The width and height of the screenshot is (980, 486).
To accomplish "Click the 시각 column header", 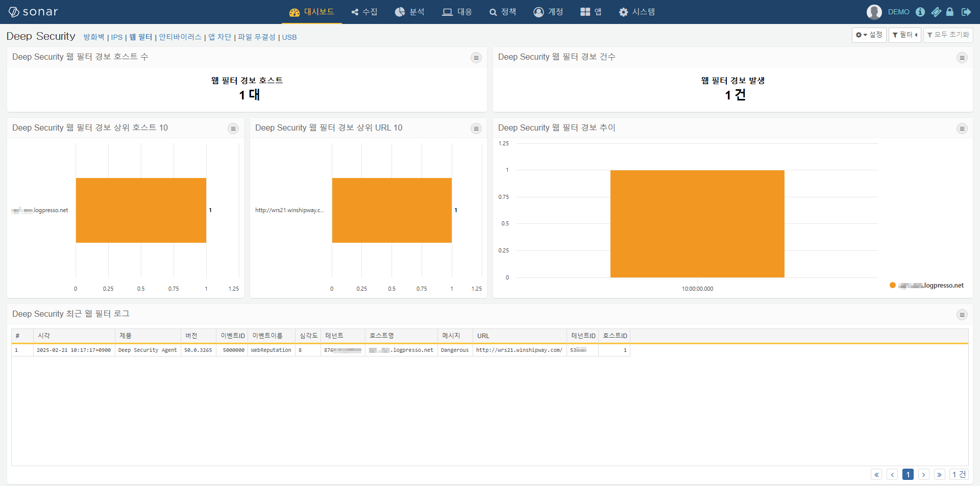I will (74, 336).
